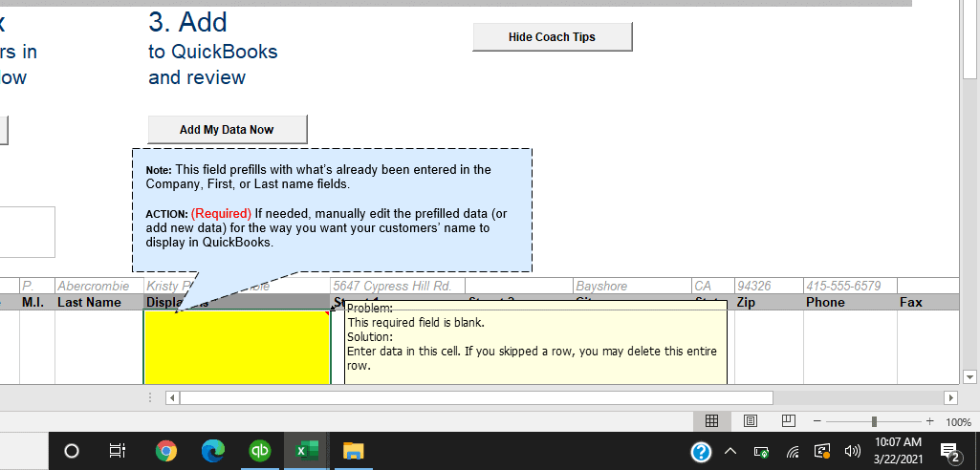Viewport: 980px width, 470px height.
Task: Switch to Page Layout view
Action: tap(751, 421)
